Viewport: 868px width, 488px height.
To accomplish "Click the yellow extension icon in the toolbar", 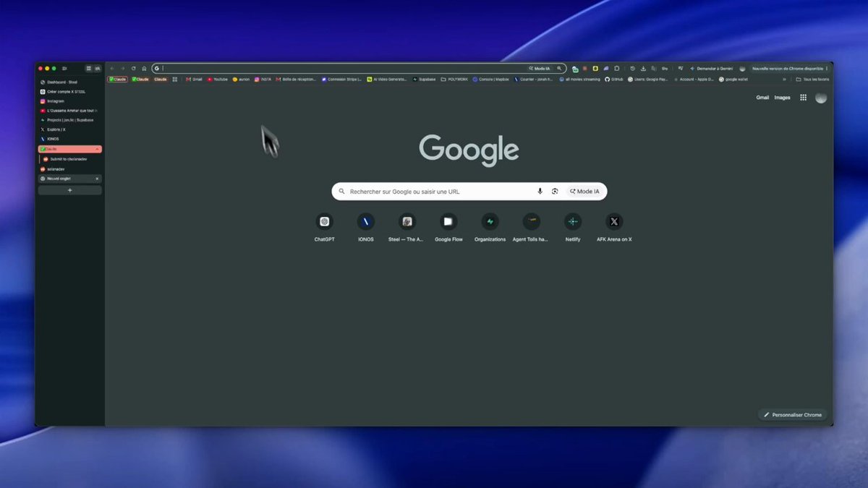I will pos(595,68).
